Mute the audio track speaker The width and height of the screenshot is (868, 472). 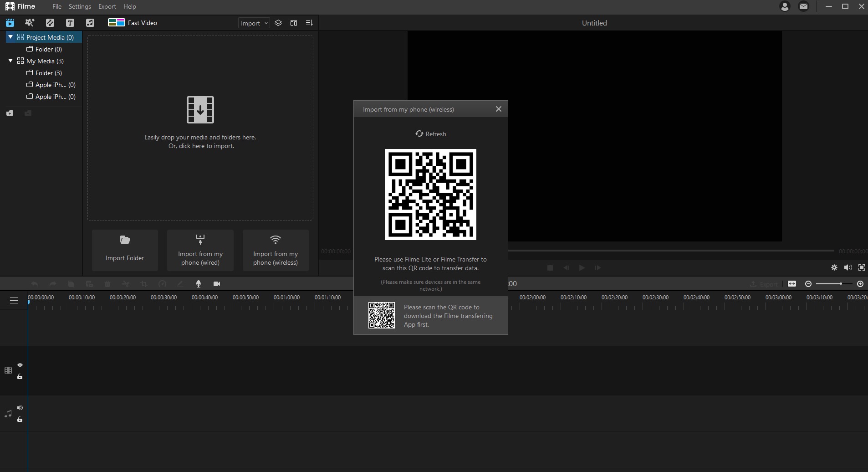[x=20, y=408]
